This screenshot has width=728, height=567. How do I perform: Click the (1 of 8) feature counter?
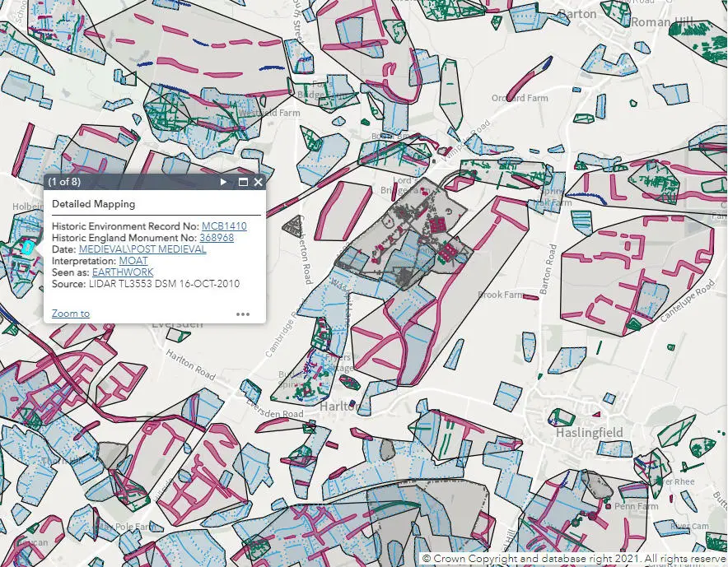tap(64, 181)
